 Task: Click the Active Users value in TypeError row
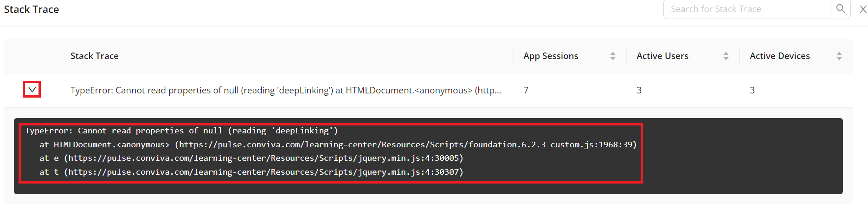coord(639,91)
